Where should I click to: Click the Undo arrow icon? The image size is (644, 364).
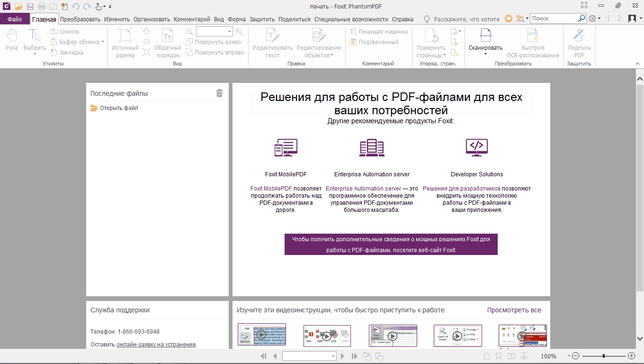click(76, 7)
